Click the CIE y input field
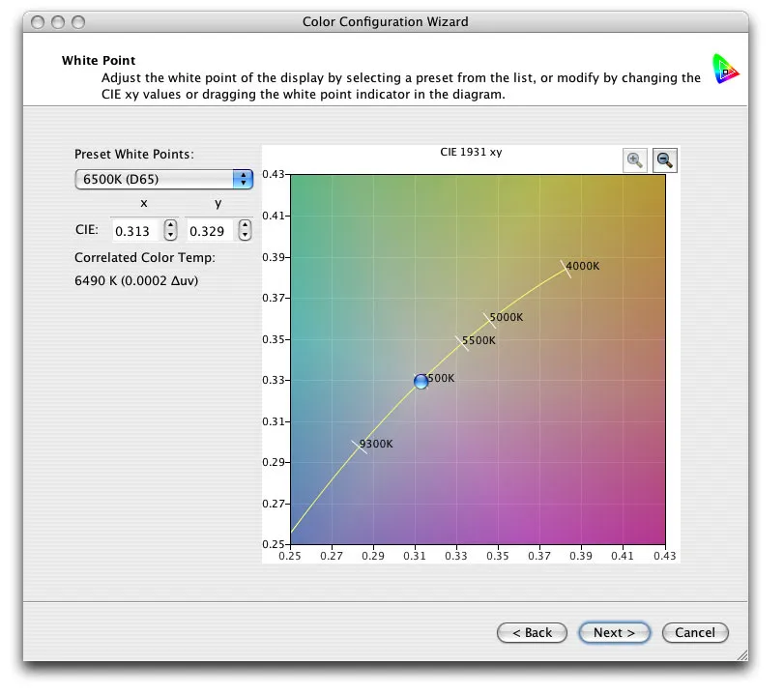 click(210, 230)
